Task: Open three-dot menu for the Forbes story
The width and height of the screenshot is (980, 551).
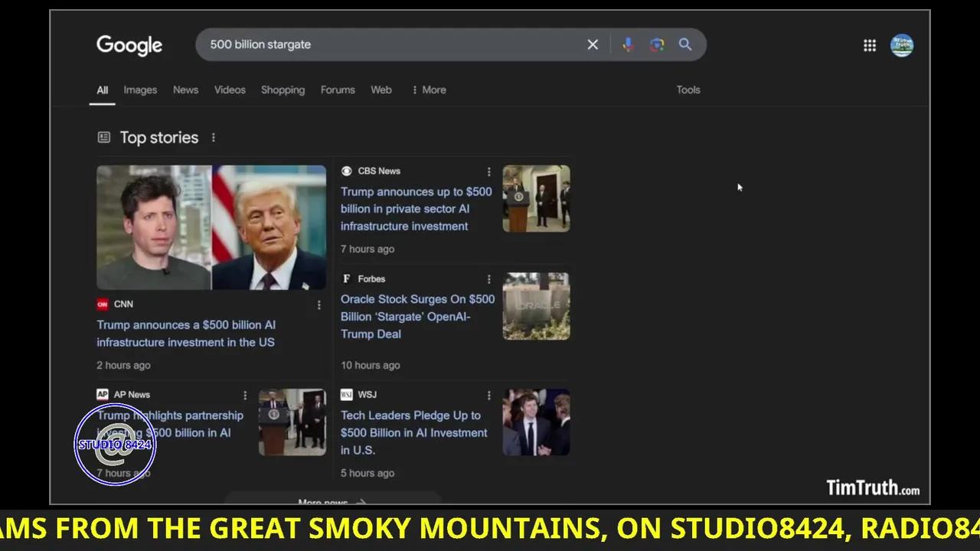Action: [x=488, y=279]
